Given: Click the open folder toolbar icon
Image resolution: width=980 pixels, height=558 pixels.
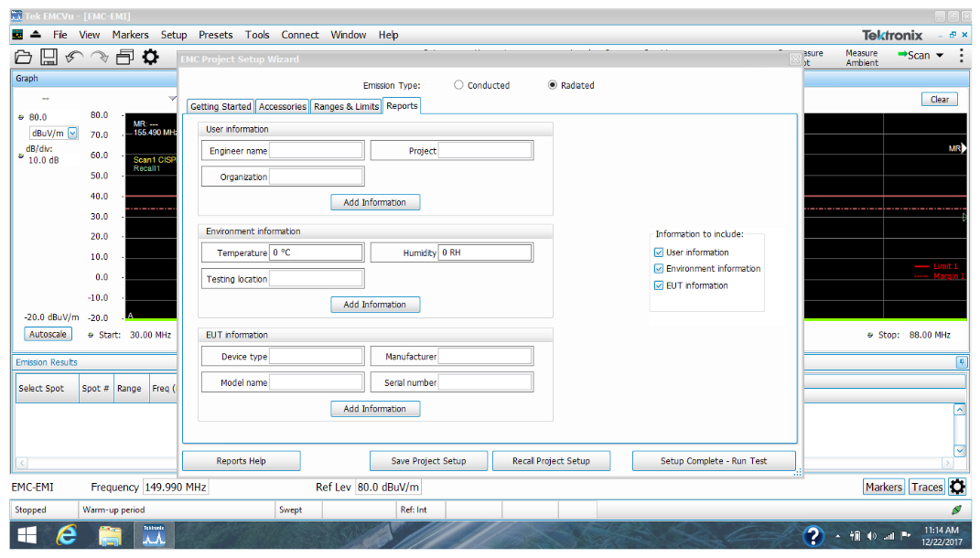Looking at the screenshot, I should click(24, 57).
